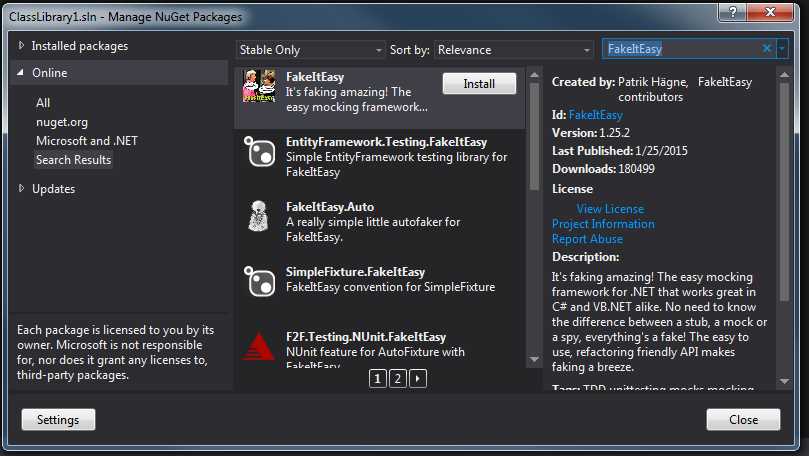Screen dimensions: 809x456
Task: Click the window close X button
Action: coord(770,12)
